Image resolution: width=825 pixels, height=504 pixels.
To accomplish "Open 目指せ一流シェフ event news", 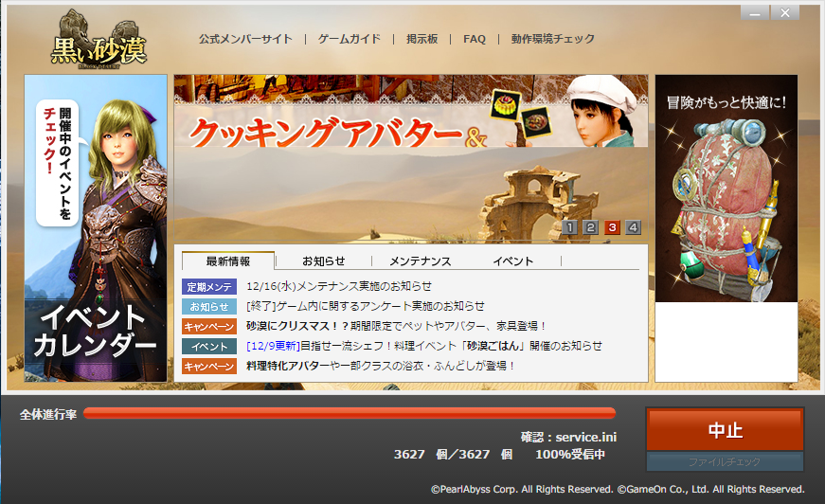I will 424,346.
